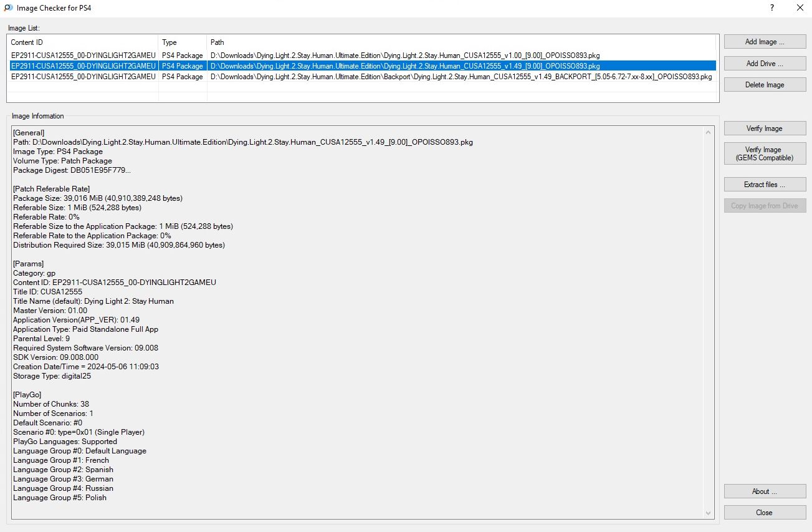Click the Package Size line

(x=98, y=198)
